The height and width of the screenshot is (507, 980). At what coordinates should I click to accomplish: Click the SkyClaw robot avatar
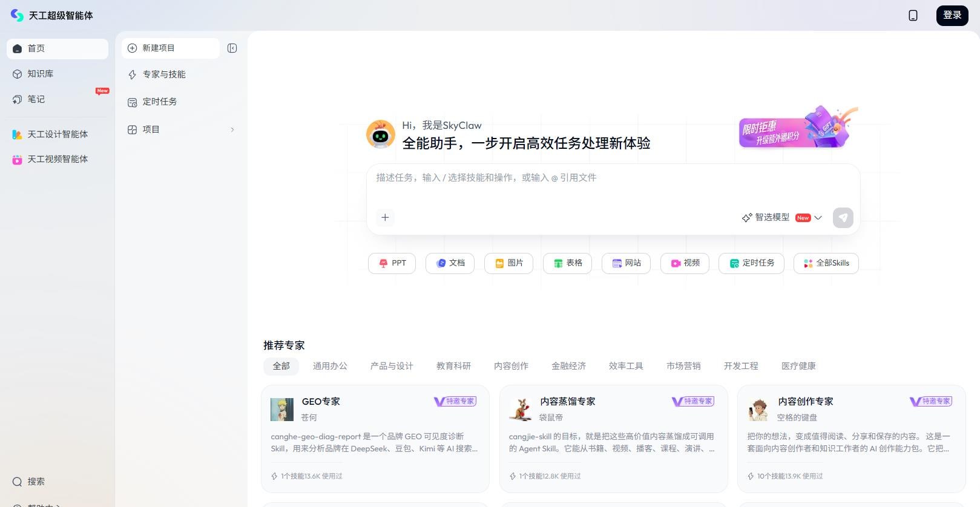tap(381, 134)
